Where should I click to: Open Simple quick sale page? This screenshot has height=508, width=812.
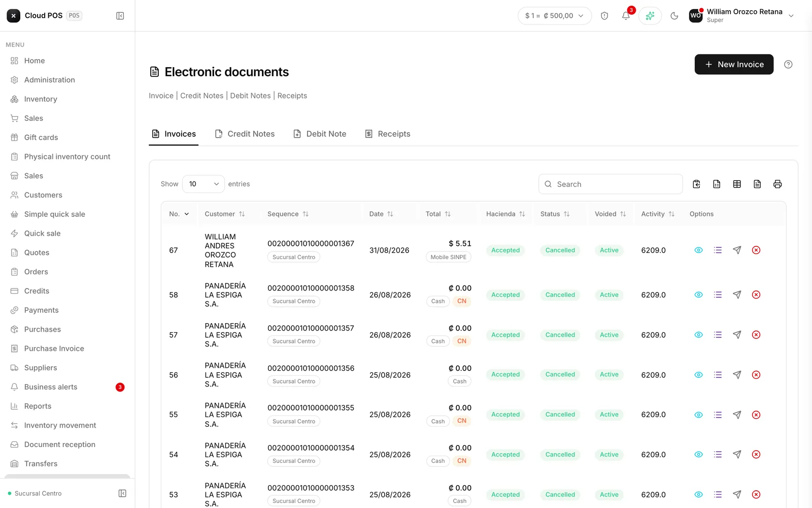tap(67, 214)
